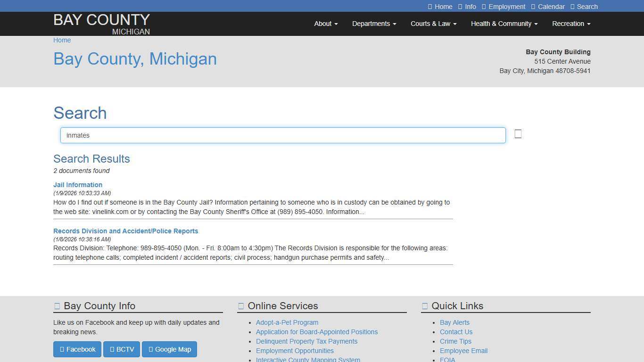Select Home in the breadcrumb
The width and height of the screenshot is (644, 362).
62,40
